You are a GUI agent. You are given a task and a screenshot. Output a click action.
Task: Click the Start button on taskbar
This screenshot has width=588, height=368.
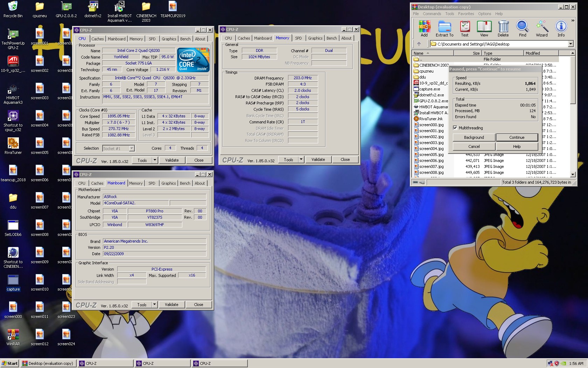click(10, 363)
